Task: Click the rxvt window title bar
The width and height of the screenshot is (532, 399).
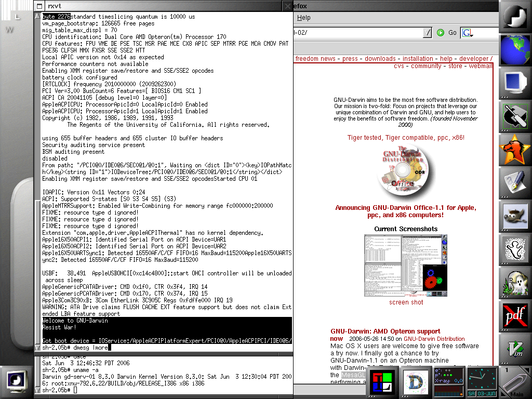Action: click(x=164, y=6)
